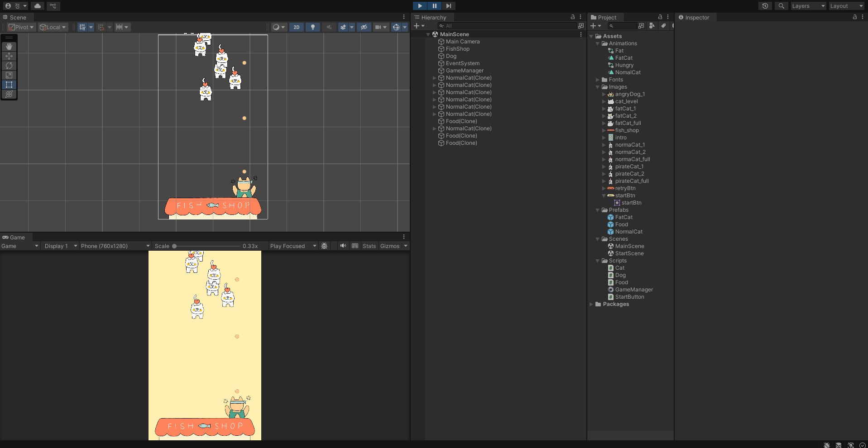Open the Hierarchy panel options menu
This screenshot has width=868, height=448.
(580, 17)
